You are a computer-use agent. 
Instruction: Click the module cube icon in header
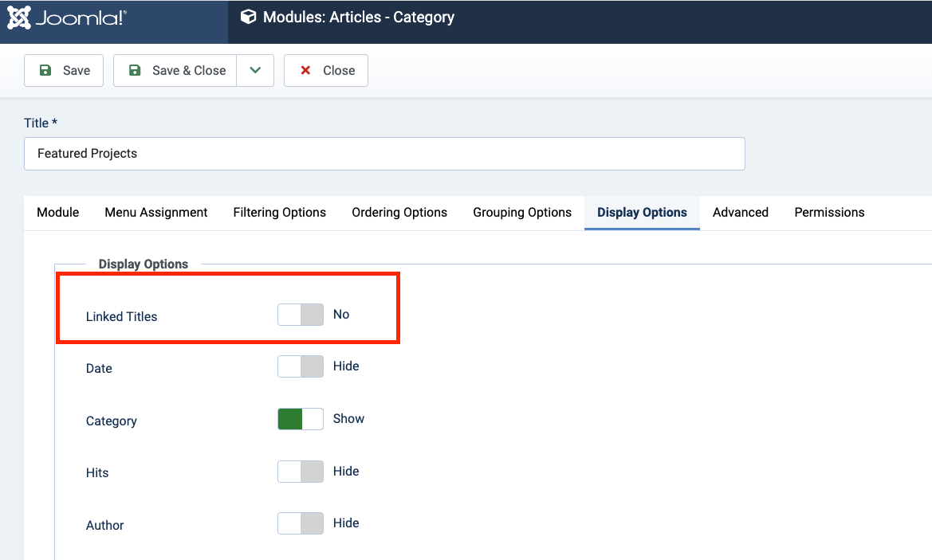[249, 18]
